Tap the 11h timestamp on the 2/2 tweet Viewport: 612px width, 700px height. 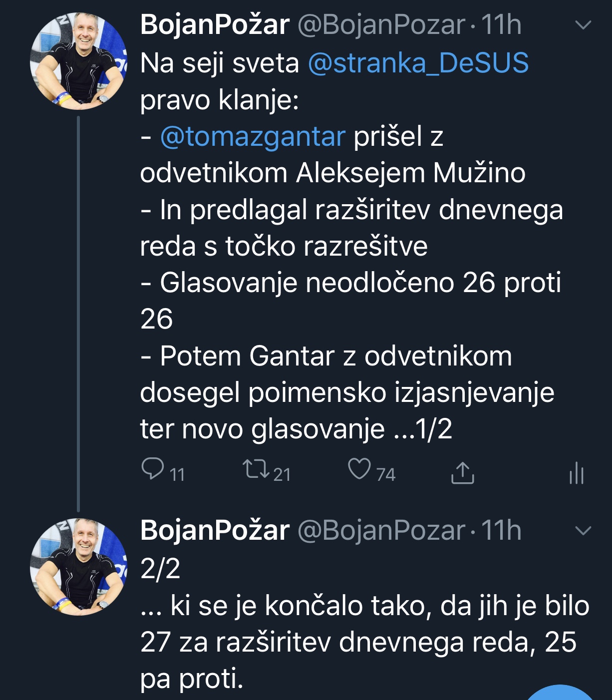coord(501,530)
